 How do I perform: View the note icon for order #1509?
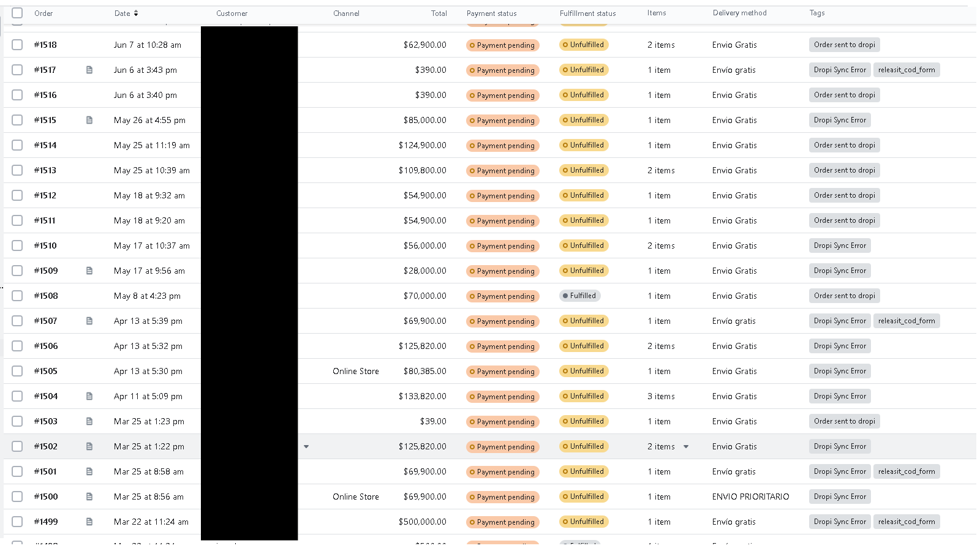tap(89, 271)
